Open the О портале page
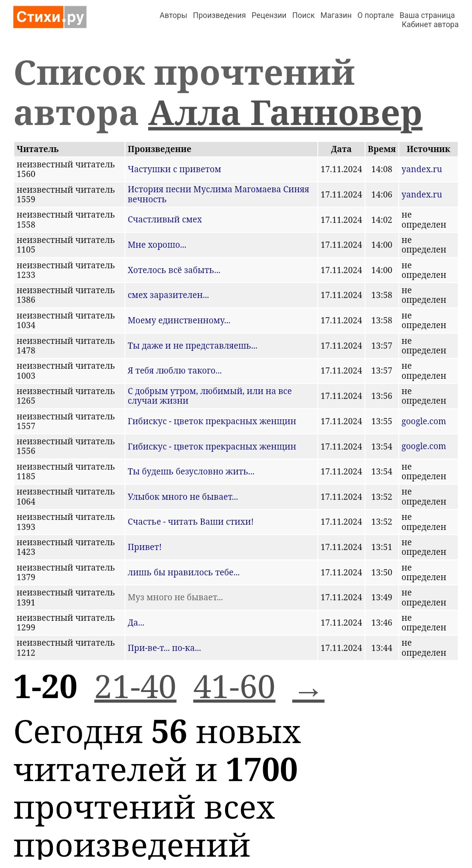Viewport: 472px width, 868px height. pyautogui.click(x=375, y=15)
